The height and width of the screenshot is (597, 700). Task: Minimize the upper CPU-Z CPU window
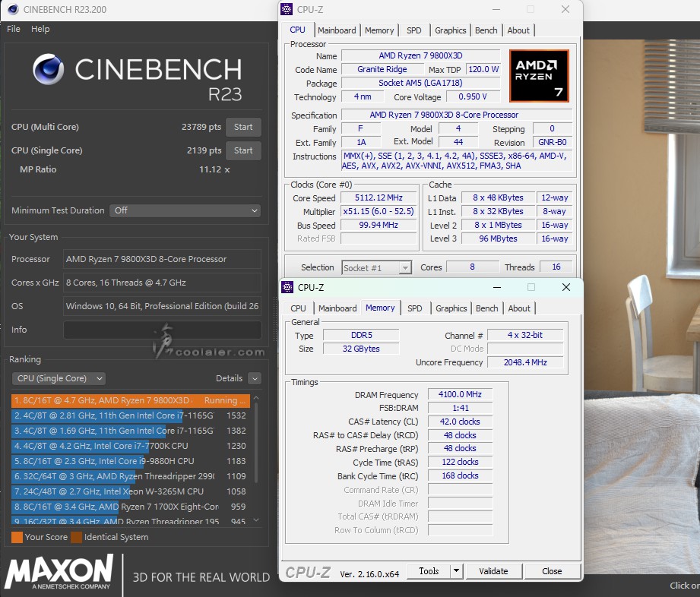pyautogui.click(x=496, y=9)
